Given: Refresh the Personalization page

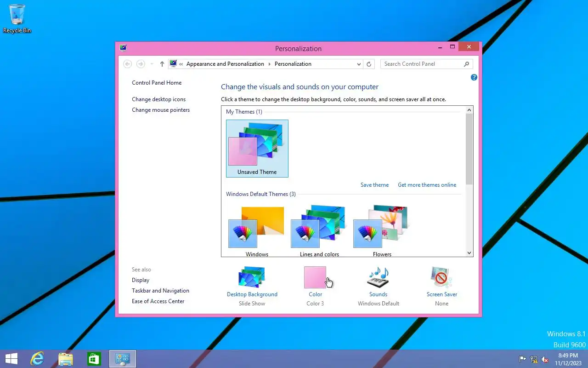Looking at the screenshot, I should coord(369,64).
